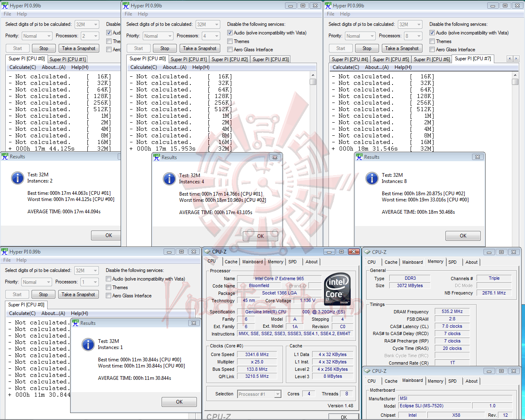Check Aero Glass Interface in the 1-processor window
The width and height of the screenshot is (525, 420).
coord(108,296)
